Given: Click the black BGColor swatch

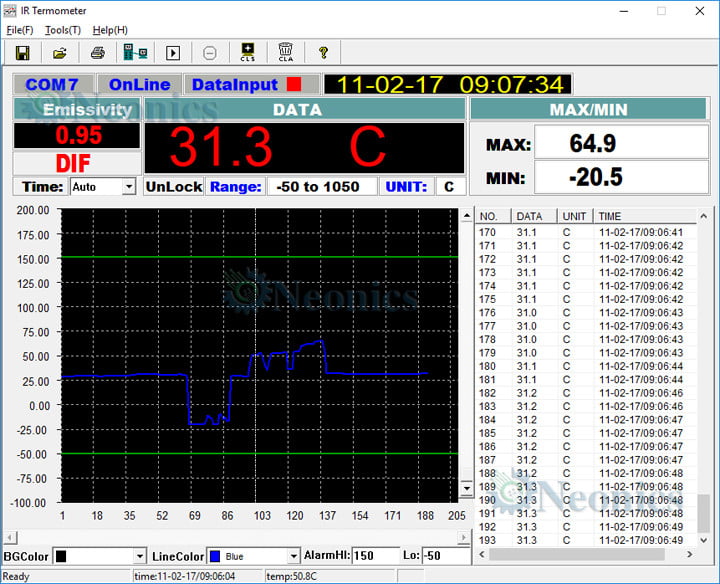Looking at the screenshot, I should (61, 556).
